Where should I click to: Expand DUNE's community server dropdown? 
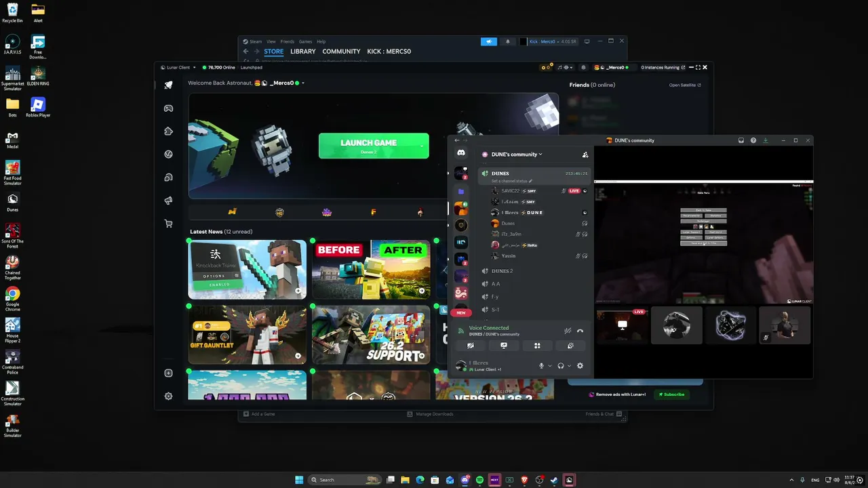[x=517, y=155]
